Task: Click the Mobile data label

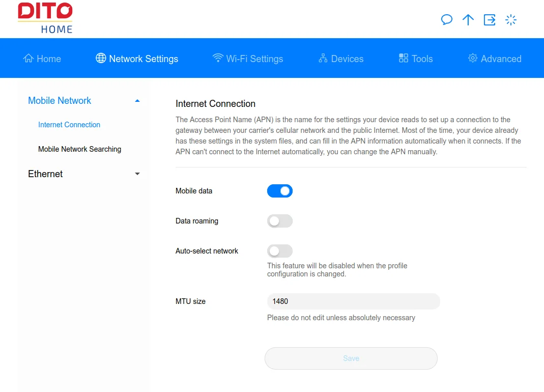Action: point(193,191)
